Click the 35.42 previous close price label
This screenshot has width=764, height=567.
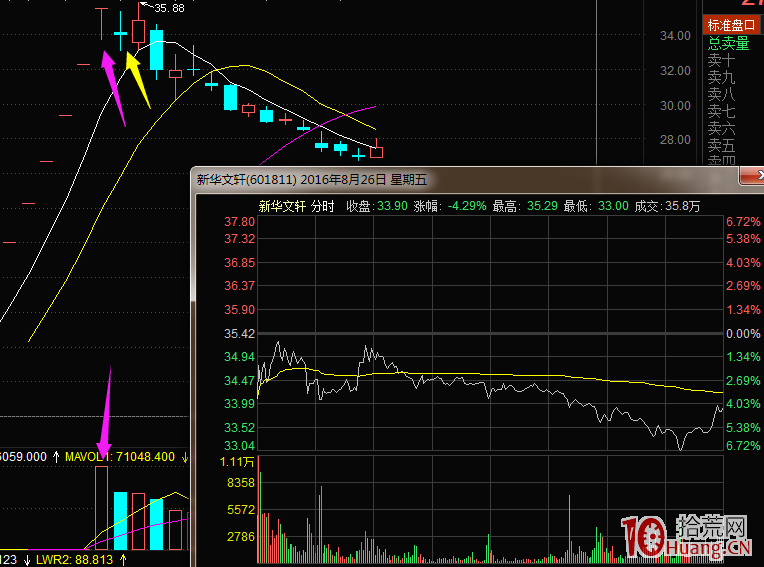(x=239, y=334)
